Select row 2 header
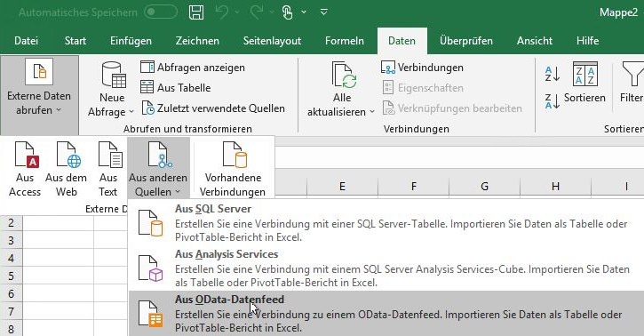 [11, 223]
